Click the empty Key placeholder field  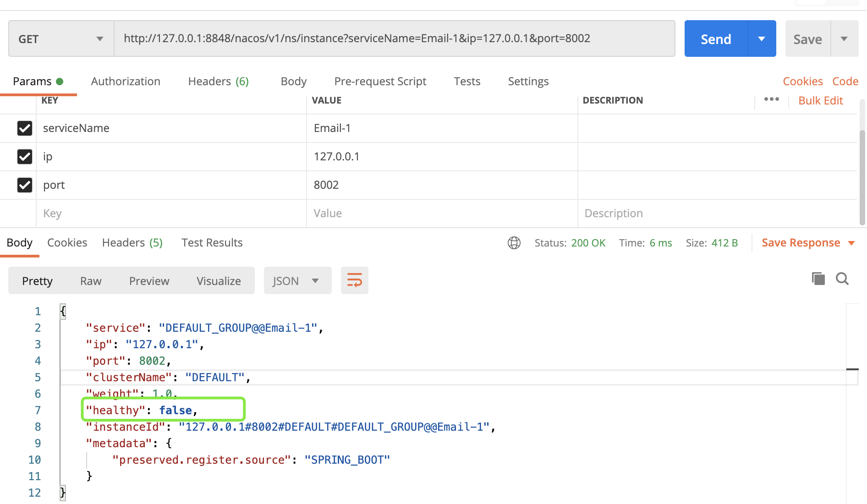(x=171, y=214)
